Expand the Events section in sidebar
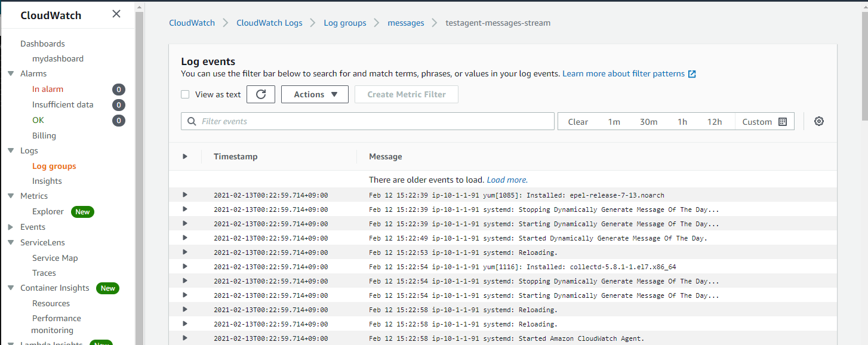The height and width of the screenshot is (345, 868). (10, 227)
